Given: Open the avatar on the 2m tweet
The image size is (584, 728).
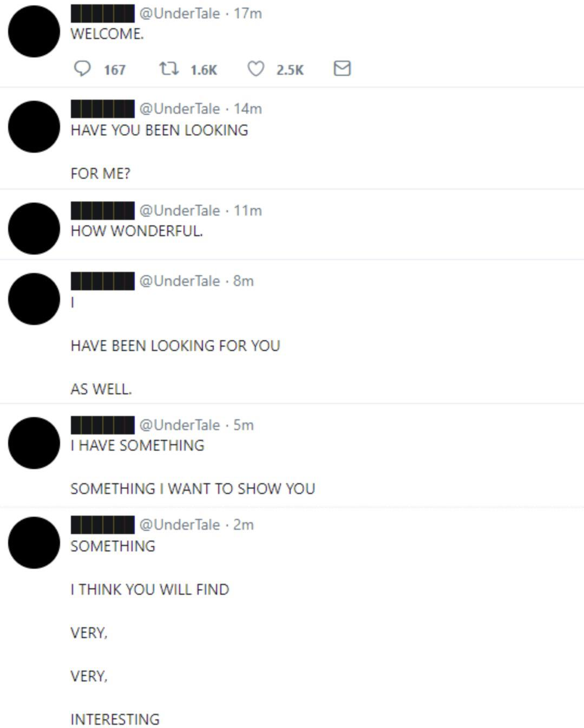Looking at the screenshot, I should [x=34, y=543].
